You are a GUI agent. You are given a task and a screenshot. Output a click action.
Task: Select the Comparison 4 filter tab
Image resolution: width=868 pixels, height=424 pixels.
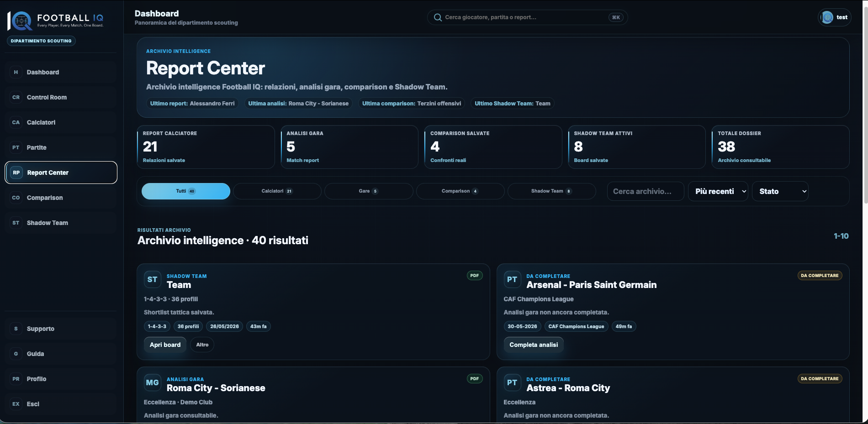(460, 191)
